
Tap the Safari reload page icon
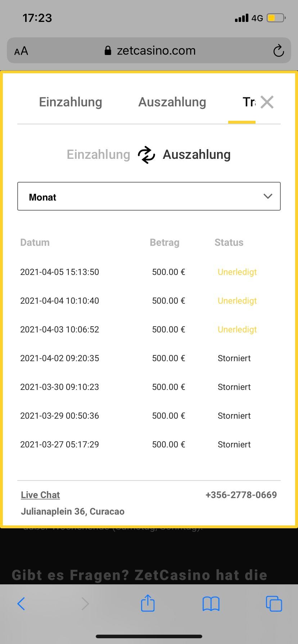278,51
